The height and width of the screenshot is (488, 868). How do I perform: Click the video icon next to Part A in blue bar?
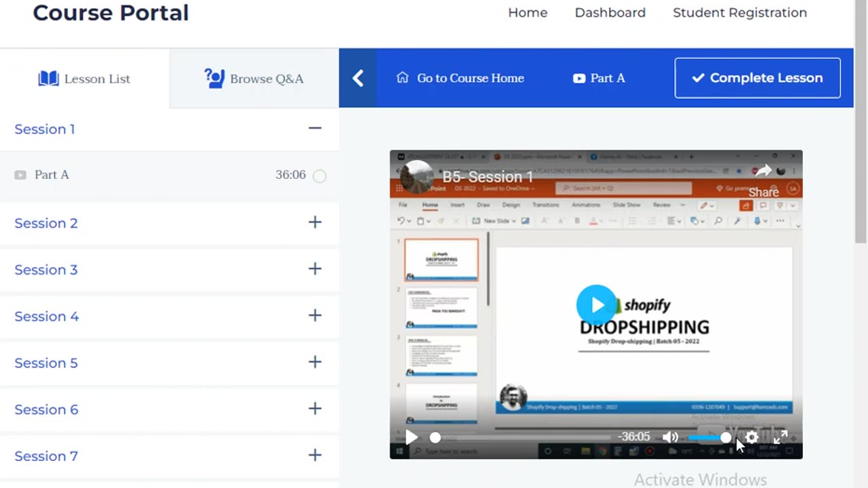pyautogui.click(x=579, y=79)
